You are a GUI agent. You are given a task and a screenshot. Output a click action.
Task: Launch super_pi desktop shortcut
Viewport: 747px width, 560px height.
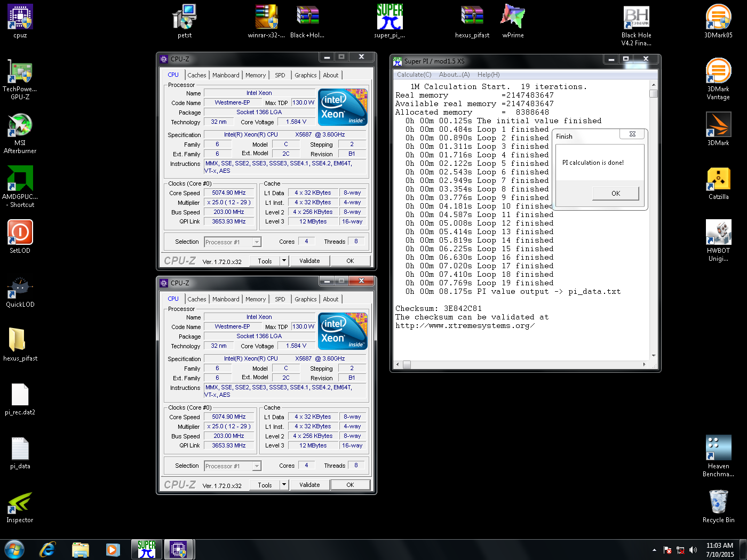pos(390,21)
